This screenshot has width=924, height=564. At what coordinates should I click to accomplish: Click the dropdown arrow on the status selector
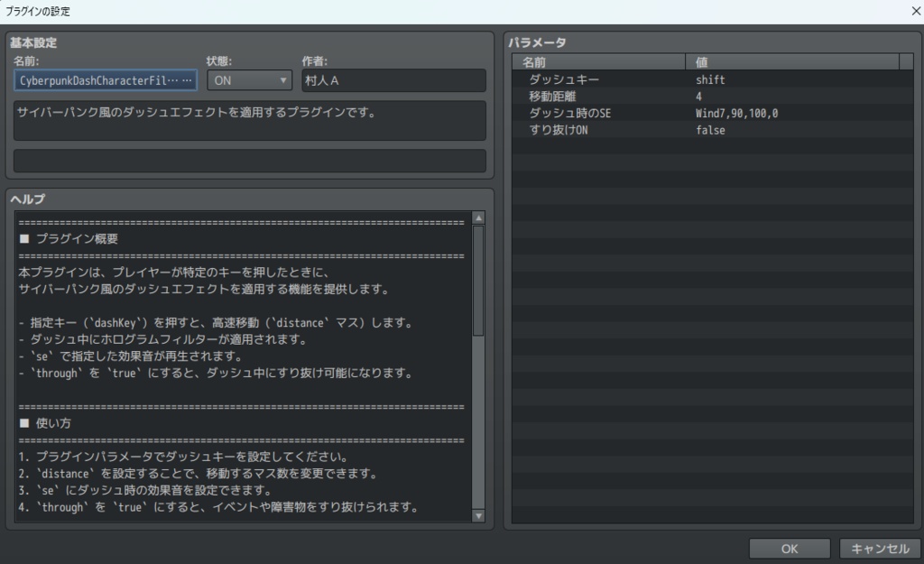281,80
